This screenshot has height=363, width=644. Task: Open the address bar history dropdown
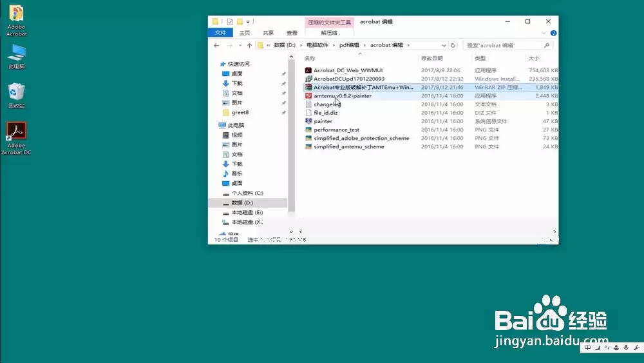click(x=444, y=46)
